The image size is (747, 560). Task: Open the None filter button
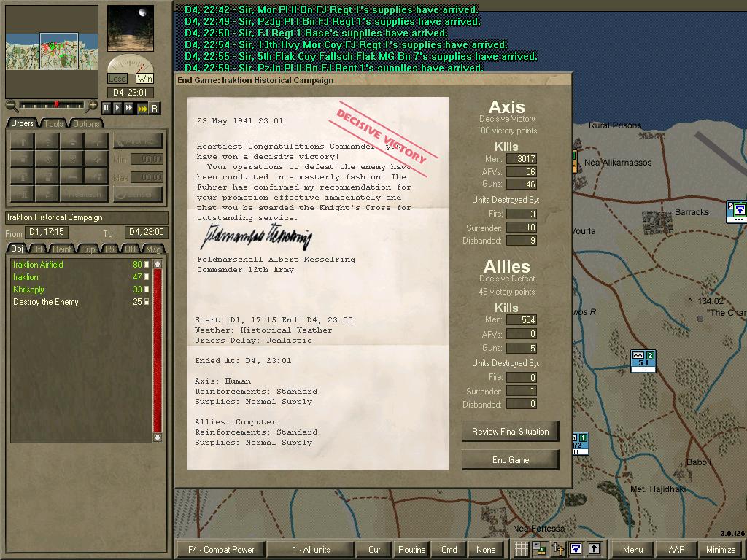pyautogui.click(x=486, y=550)
